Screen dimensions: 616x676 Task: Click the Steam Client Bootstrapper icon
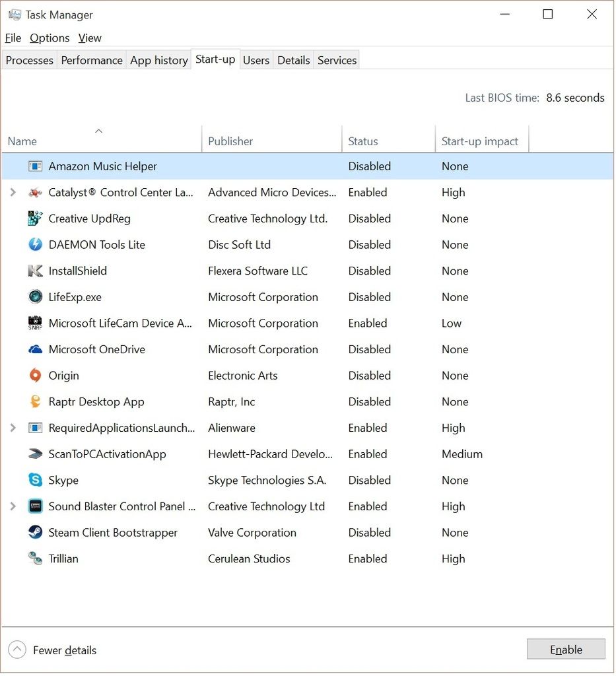(x=36, y=533)
